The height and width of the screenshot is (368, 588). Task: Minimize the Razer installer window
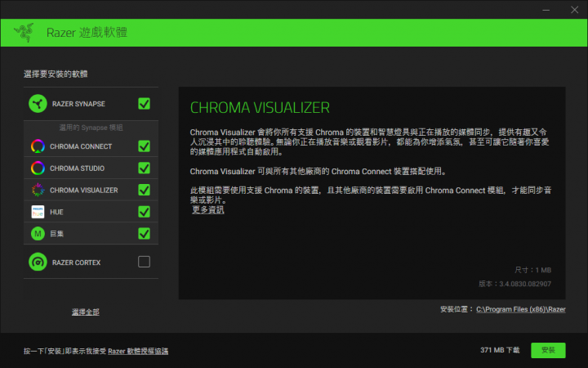tap(546, 10)
